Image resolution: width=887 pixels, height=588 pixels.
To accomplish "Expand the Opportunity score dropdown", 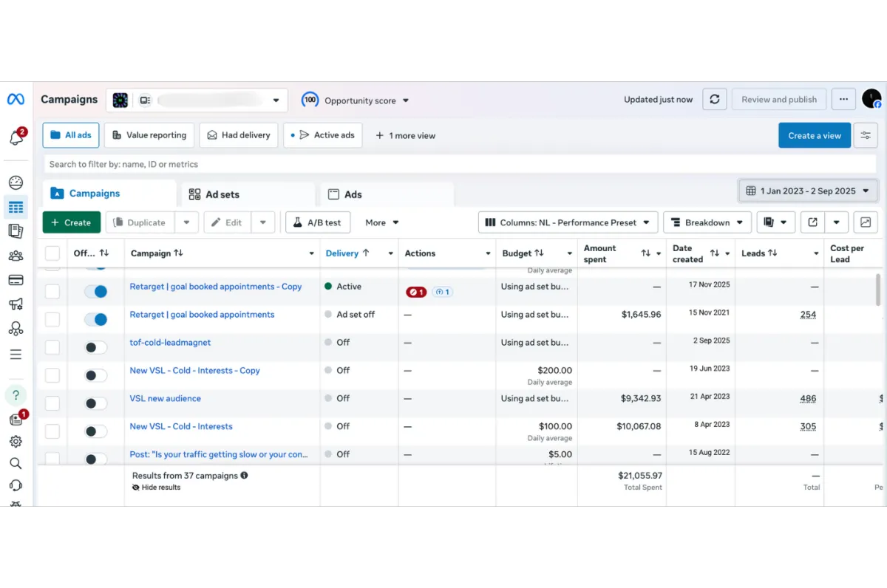I will coord(356,100).
